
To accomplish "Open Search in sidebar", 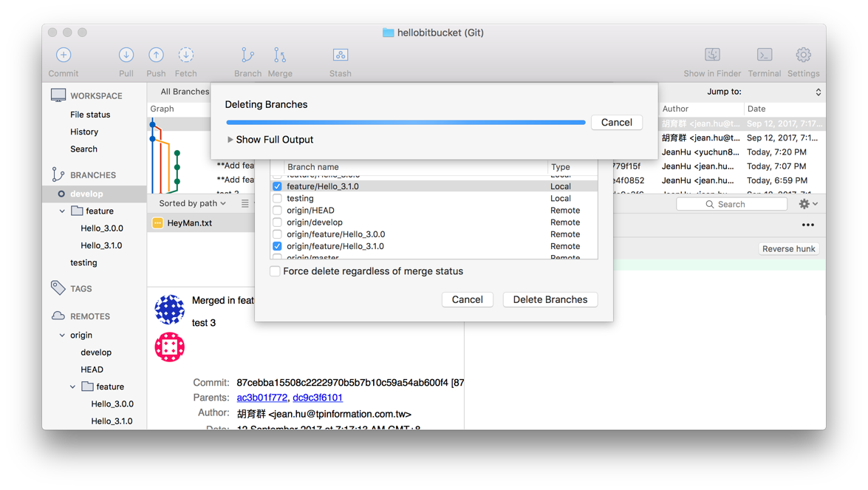I will [x=83, y=149].
